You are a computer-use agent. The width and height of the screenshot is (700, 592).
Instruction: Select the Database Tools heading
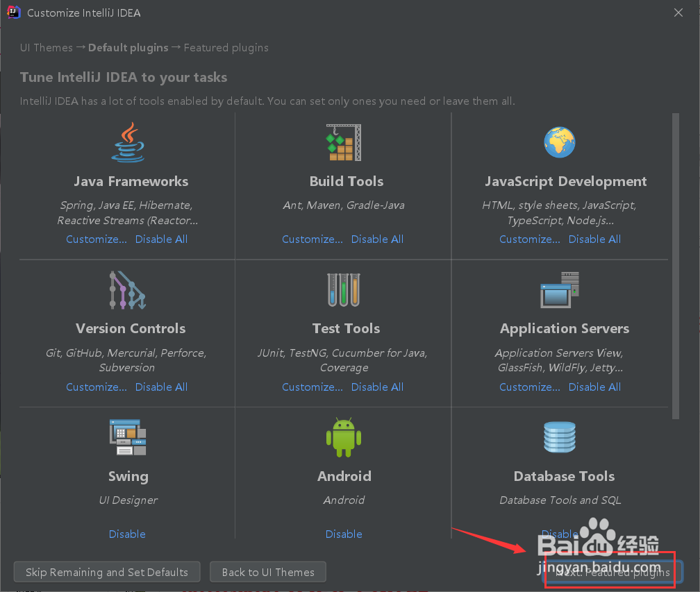click(565, 477)
